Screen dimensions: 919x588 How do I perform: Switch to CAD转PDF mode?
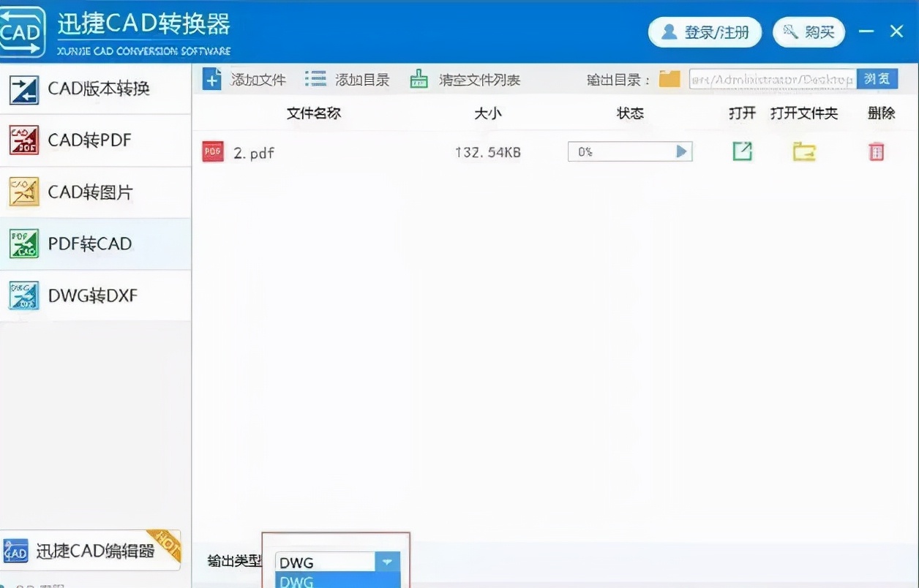[x=95, y=140]
